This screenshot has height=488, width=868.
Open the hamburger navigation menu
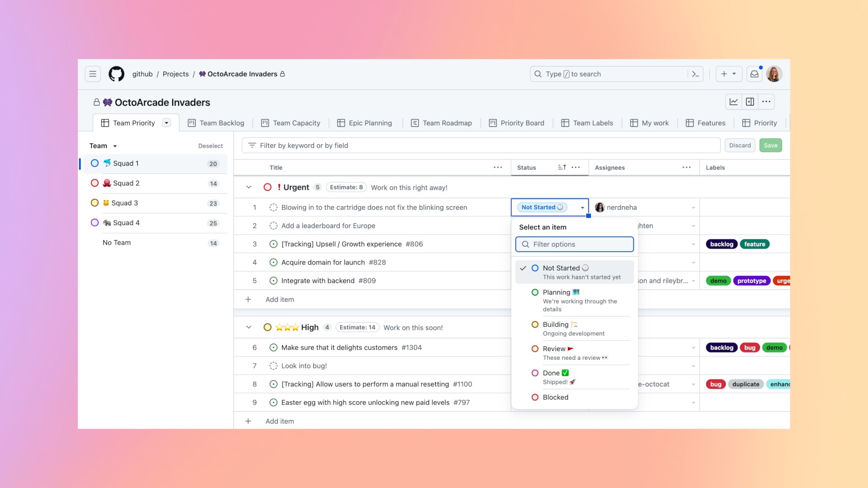point(93,74)
